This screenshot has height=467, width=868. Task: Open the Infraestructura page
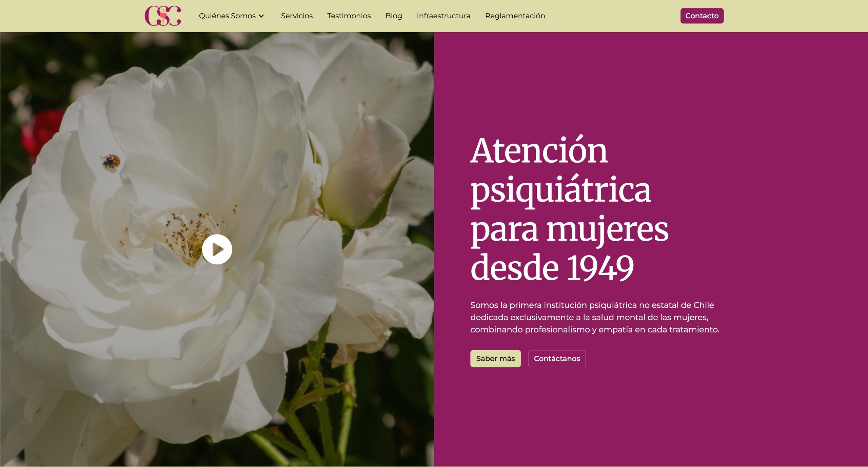443,16
